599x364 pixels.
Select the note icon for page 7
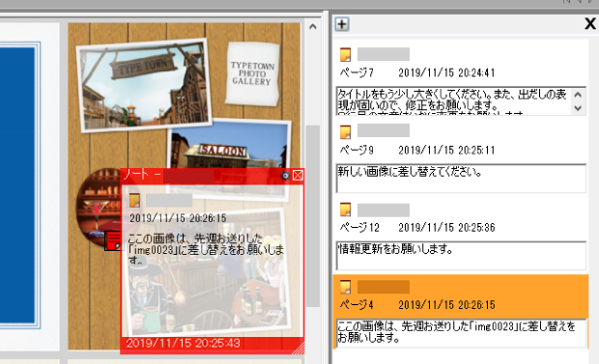tap(345, 55)
